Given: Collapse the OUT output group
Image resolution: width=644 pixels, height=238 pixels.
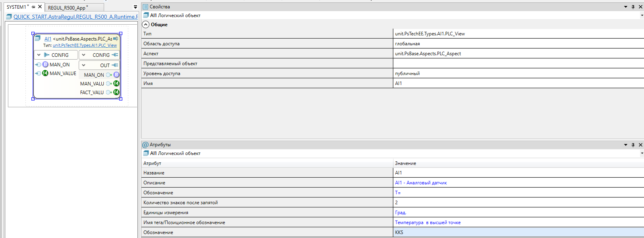Looking at the screenshot, I should pyautogui.click(x=84, y=65).
